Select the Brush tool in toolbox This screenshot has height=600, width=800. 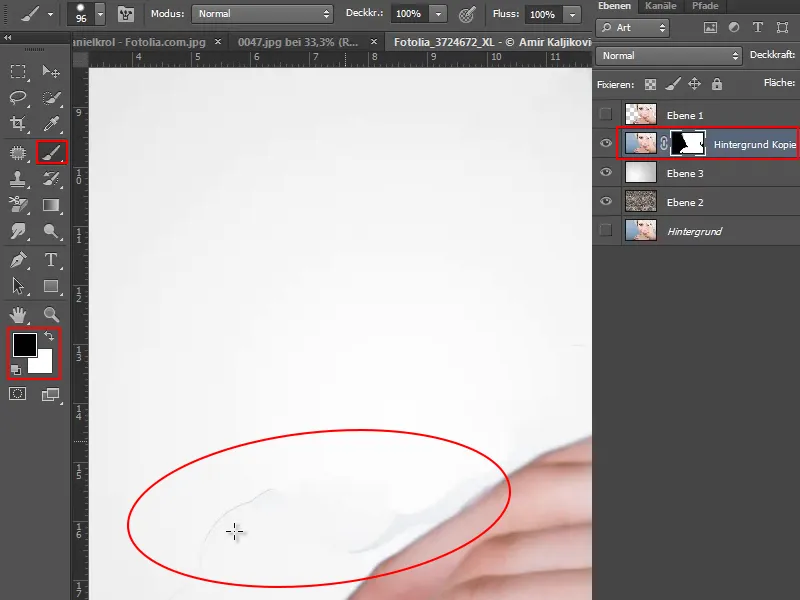(x=52, y=153)
